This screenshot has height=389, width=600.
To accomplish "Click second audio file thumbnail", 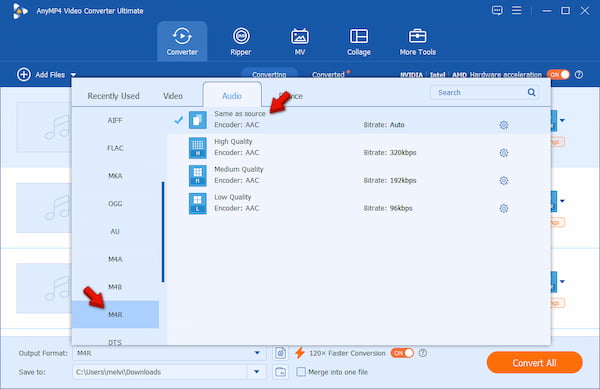I will [x=44, y=208].
